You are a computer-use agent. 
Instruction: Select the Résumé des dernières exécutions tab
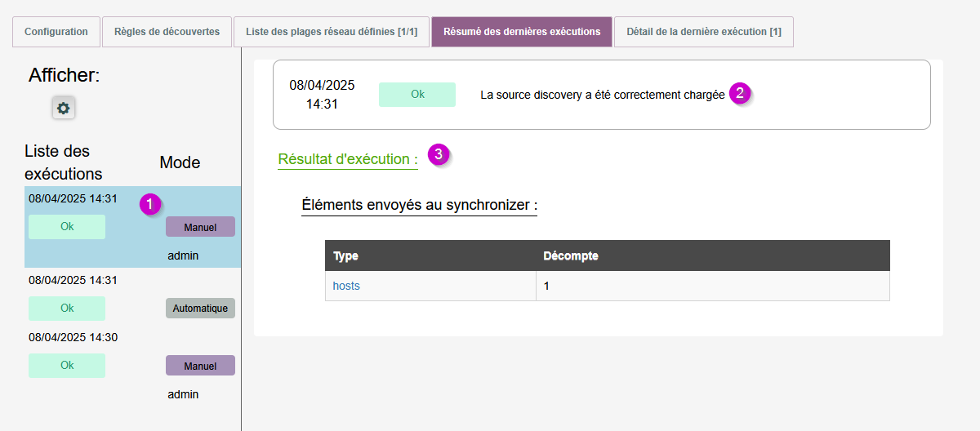tap(522, 32)
